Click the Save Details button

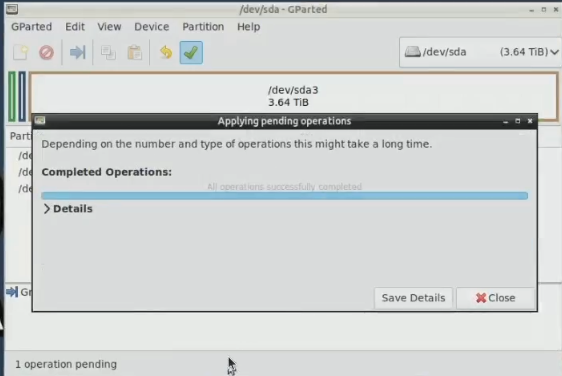click(x=413, y=298)
